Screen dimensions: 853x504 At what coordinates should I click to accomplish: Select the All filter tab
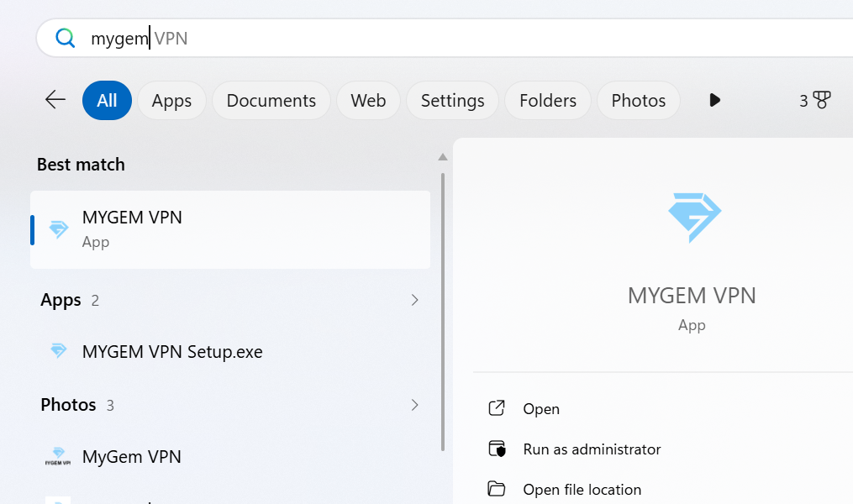coord(108,101)
